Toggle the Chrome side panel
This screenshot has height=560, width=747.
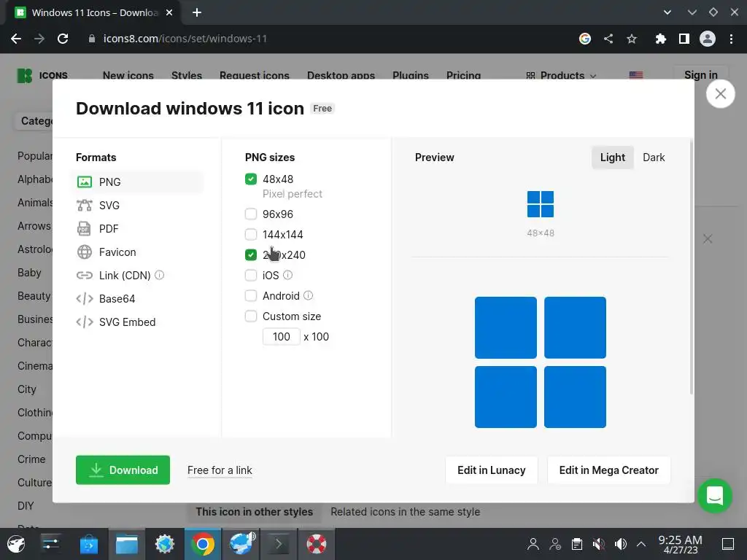pos(684,39)
